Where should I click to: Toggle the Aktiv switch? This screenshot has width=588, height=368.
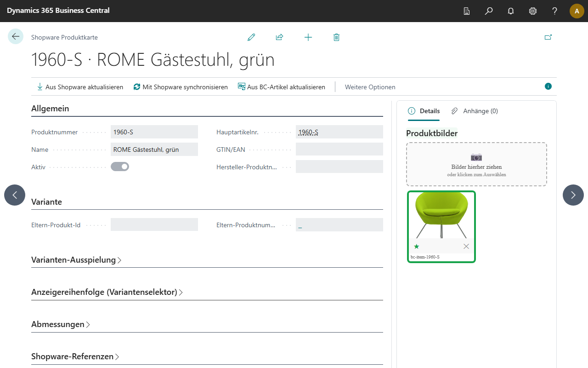coord(120,167)
